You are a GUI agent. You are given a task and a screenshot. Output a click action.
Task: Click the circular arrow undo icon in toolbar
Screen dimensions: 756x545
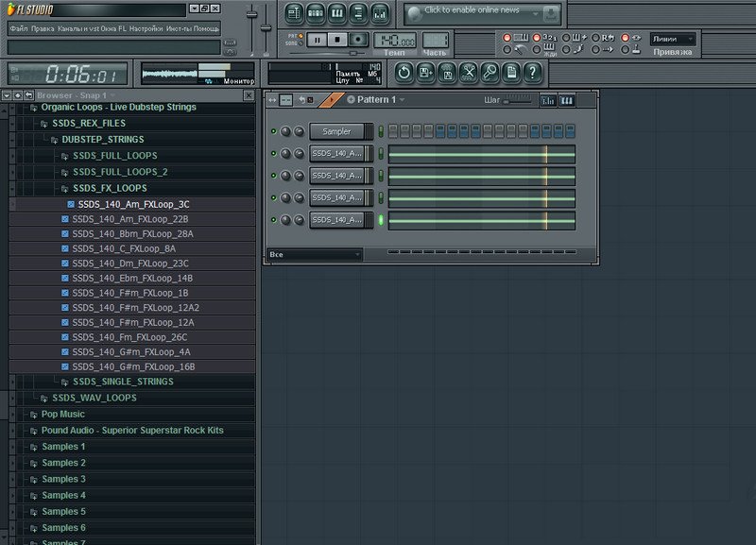click(x=404, y=72)
